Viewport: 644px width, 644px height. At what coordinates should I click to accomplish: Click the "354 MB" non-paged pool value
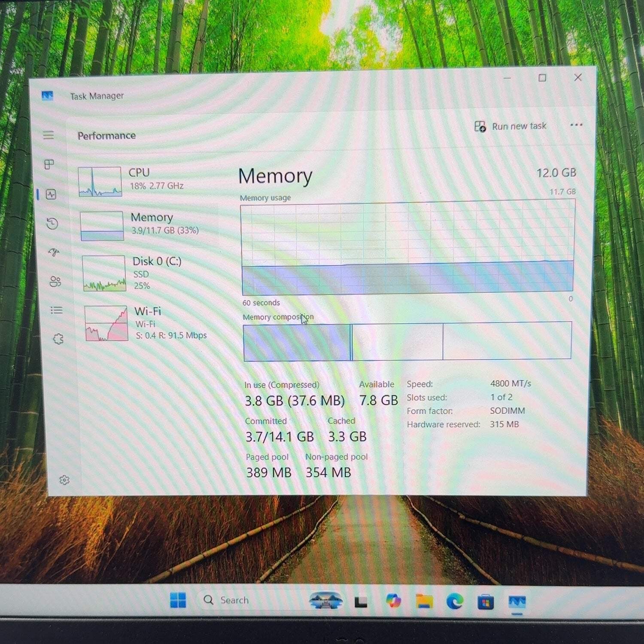coord(328,473)
